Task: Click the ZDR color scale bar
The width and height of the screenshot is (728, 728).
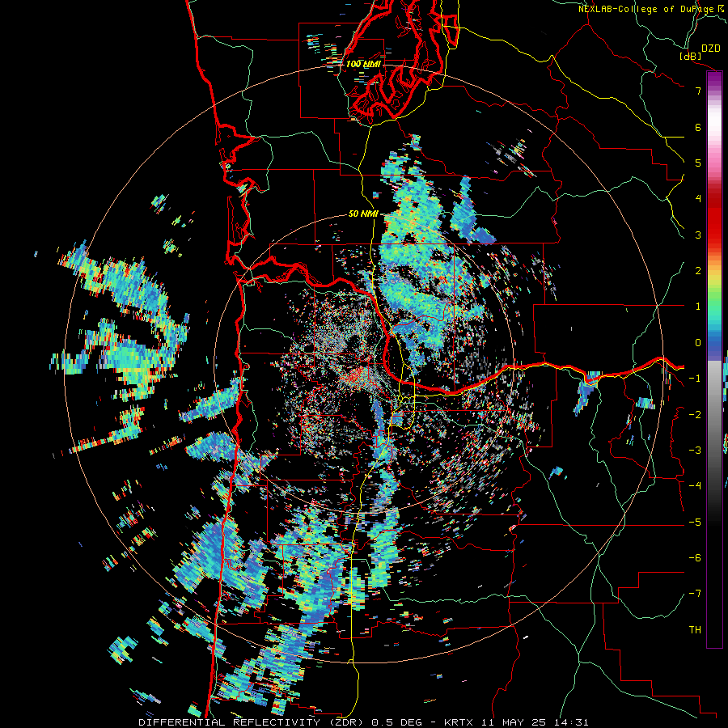Action: [714, 359]
